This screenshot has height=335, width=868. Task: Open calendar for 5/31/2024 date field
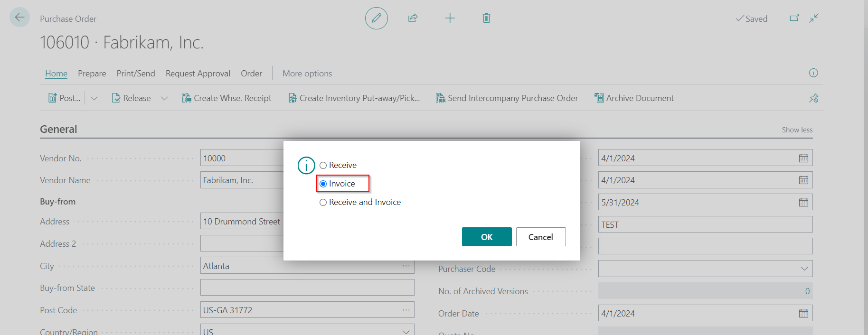coord(803,202)
